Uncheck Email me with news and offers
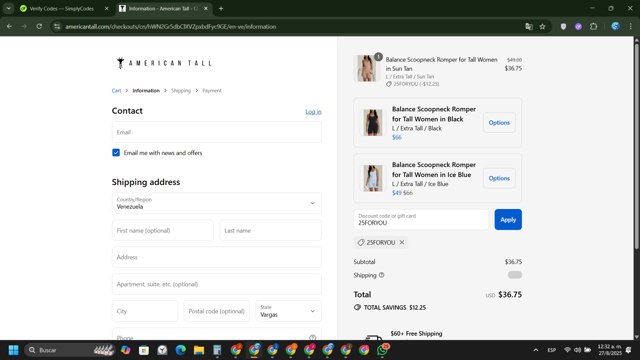This screenshot has width=640, height=360. click(x=116, y=153)
